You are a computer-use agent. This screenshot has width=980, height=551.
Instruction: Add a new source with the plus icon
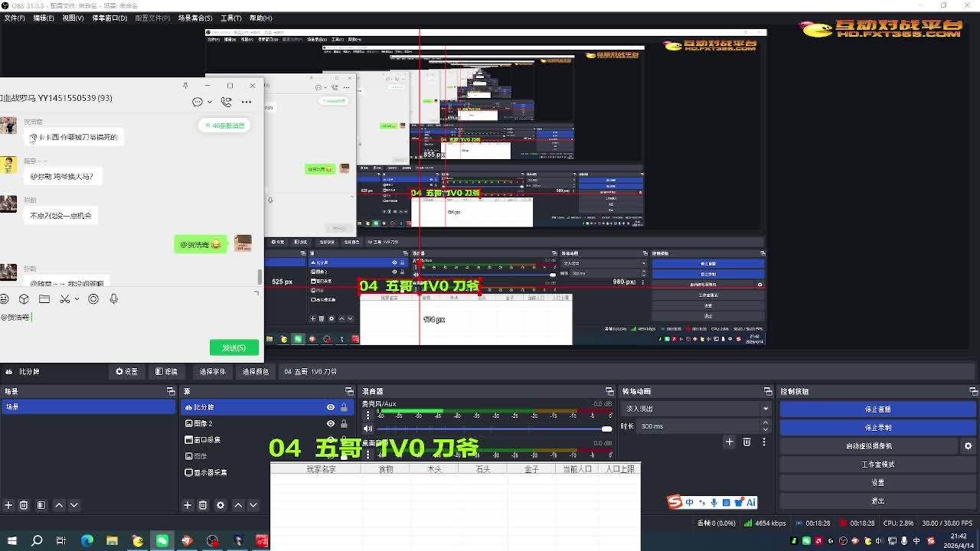pos(188,505)
